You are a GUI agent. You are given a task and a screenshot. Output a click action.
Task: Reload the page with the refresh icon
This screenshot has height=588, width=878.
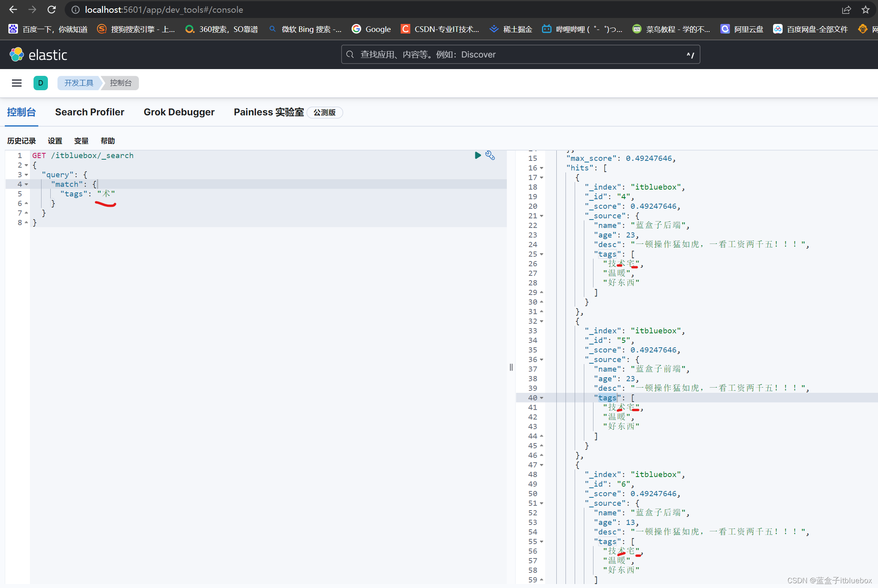tap(51, 10)
